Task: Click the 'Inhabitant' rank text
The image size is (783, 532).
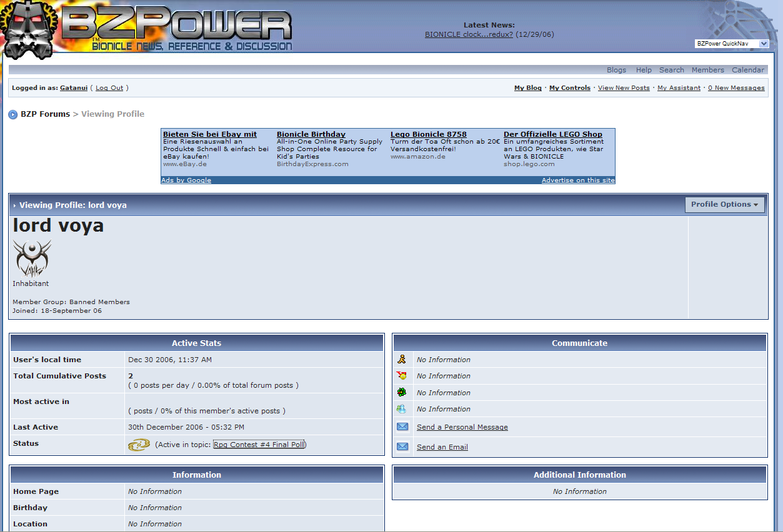Action: 31,283
